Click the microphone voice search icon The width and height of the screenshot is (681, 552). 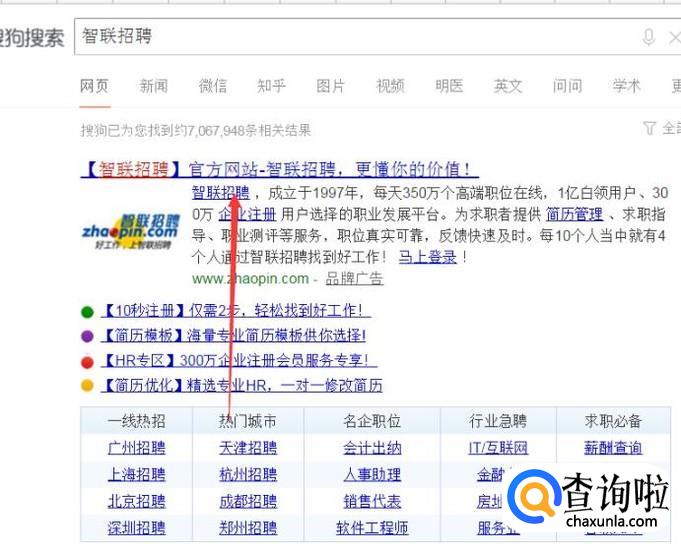tap(648, 37)
